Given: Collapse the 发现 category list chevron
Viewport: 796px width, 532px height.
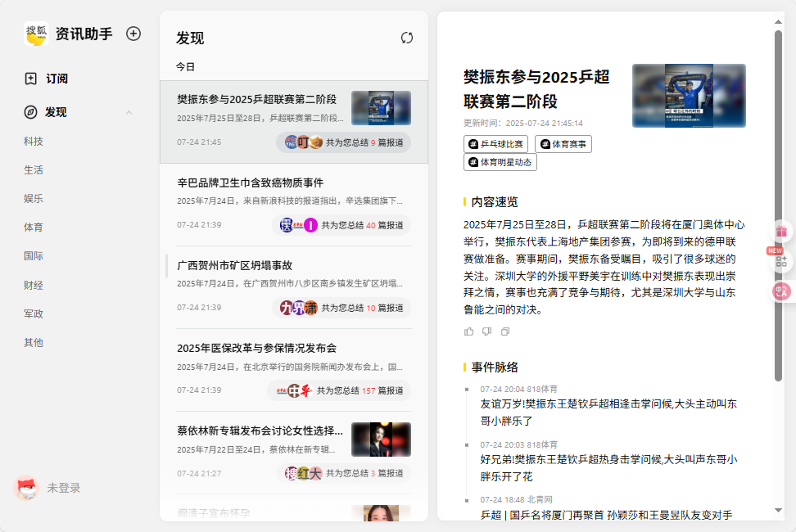Looking at the screenshot, I should (x=129, y=112).
